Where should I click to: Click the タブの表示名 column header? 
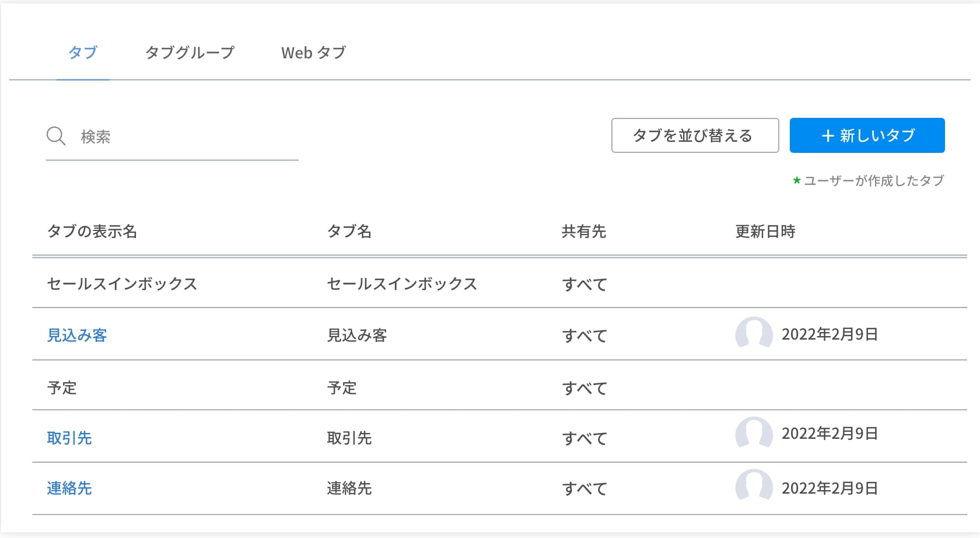92,232
